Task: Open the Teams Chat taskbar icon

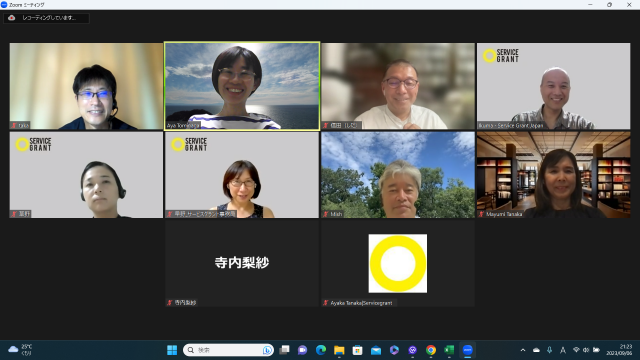Action: (x=302, y=350)
